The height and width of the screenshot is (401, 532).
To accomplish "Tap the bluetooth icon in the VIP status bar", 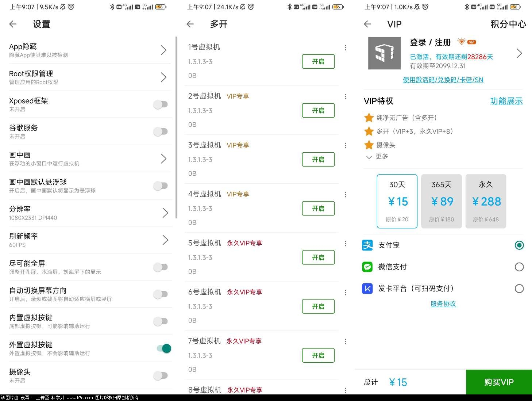I will click(467, 7).
